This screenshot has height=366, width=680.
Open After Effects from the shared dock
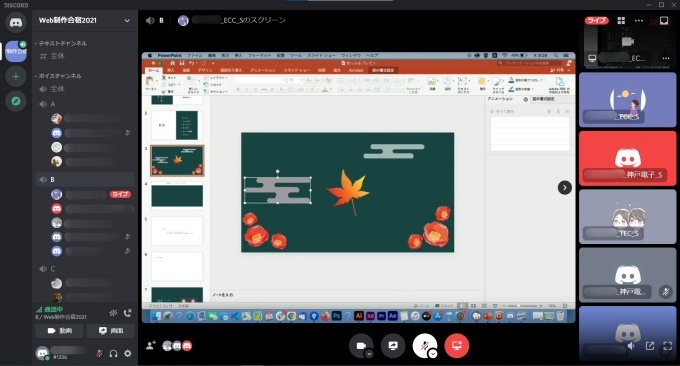pos(392,316)
